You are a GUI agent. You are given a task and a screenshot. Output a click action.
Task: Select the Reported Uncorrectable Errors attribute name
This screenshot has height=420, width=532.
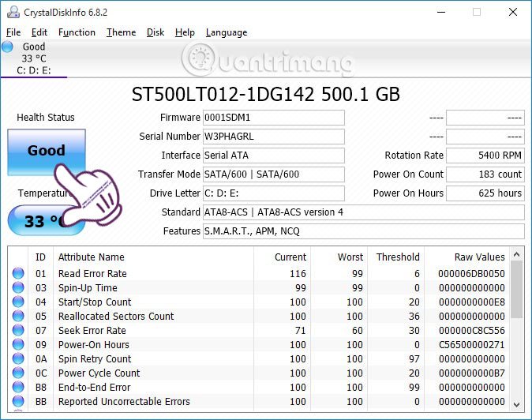124,402
